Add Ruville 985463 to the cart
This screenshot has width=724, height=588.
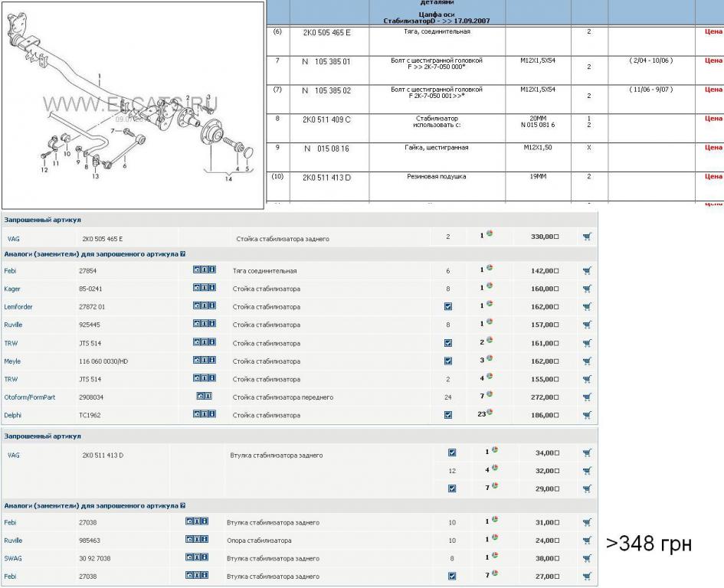click(x=587, y=541)
